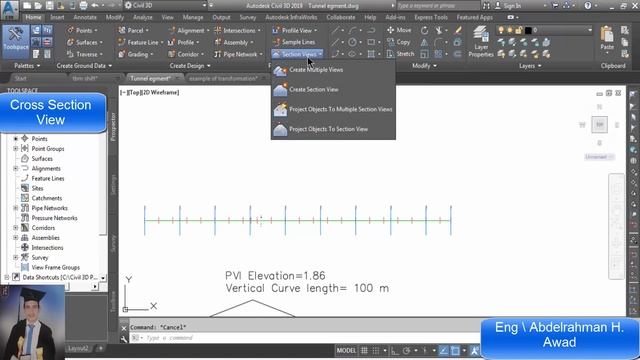Screen dimensions: 640x360
Task: Open the Civil 3D workspace dropdown
Action: (x=165, y=6)
